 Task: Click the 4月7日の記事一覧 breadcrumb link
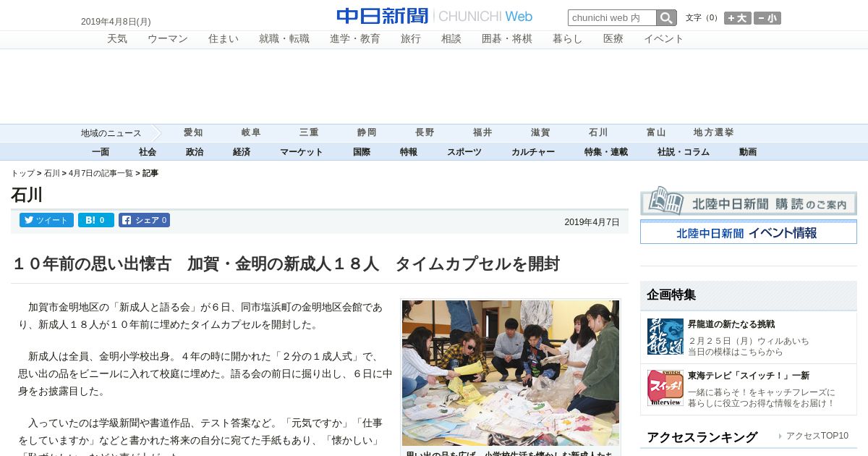(101, 174)
